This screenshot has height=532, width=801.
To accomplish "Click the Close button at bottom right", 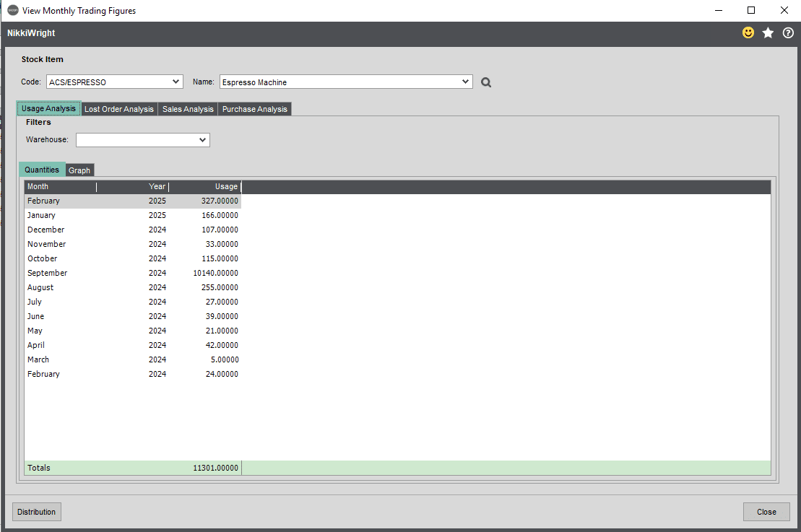I will (x=766, y=512).
